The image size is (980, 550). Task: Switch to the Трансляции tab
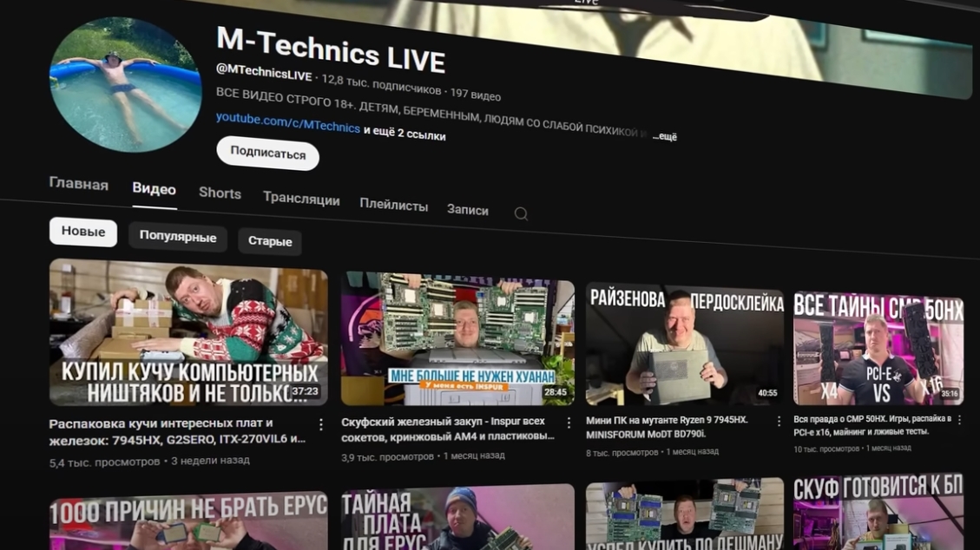point(301,199)
